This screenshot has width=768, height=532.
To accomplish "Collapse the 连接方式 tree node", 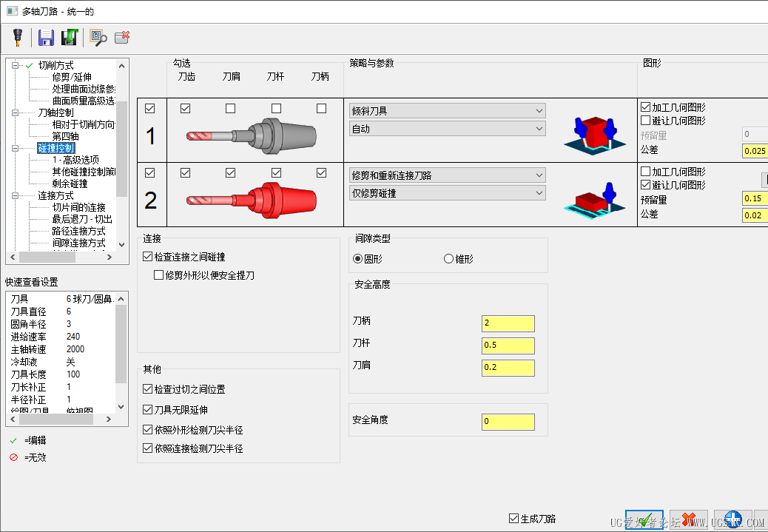I will tap(16, 195).
